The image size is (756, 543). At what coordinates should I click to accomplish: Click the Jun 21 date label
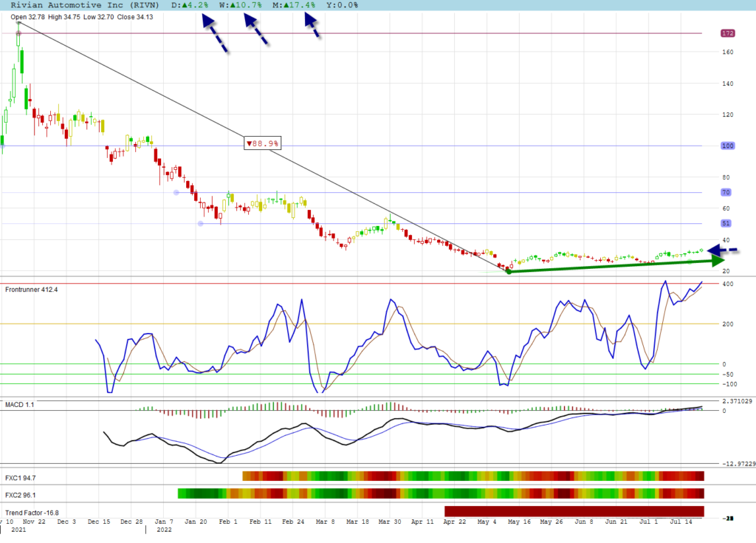click(616, 522)
